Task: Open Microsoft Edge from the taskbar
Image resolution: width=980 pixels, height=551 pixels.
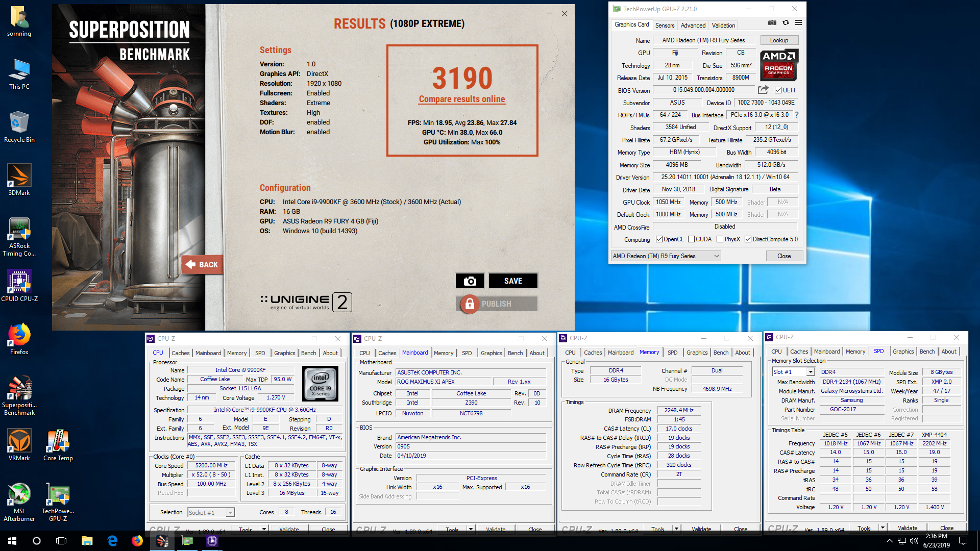Action: [112, 541]
